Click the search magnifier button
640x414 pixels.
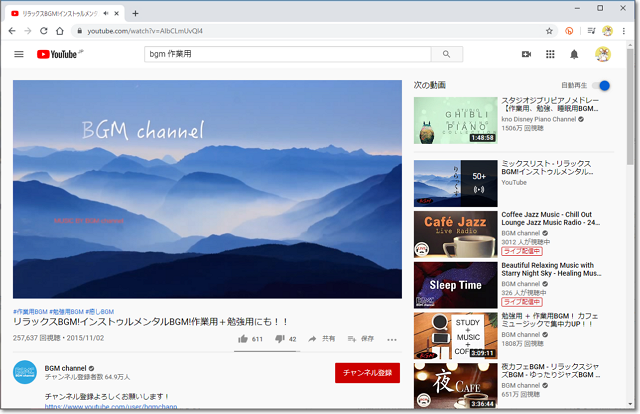point(446,54)
